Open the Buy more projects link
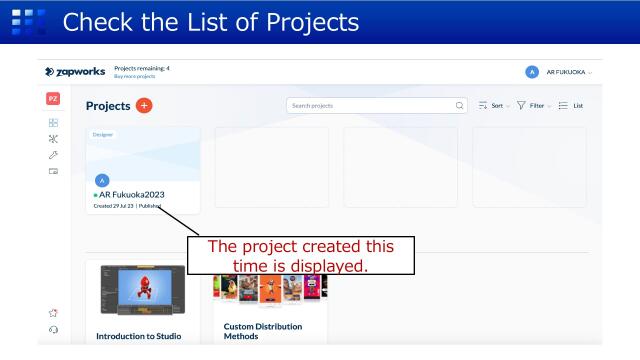This screenshot has width=640, height=360. (x=134, y=76)
